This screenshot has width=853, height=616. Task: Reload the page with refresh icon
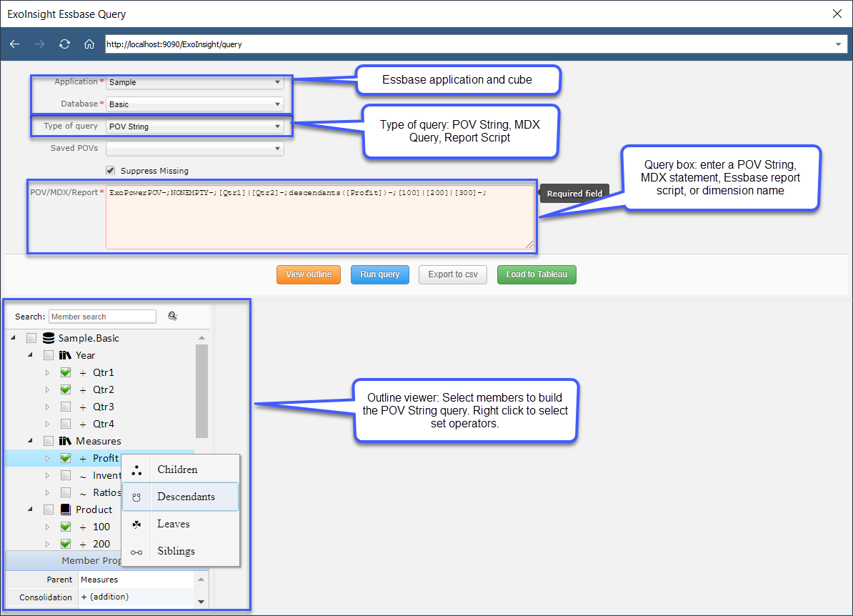coord(65,44)
